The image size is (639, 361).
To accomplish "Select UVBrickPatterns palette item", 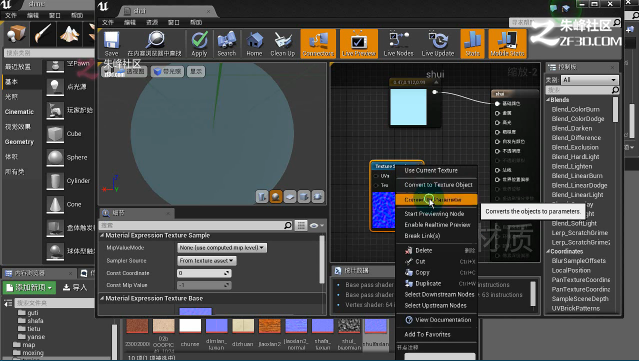I will (x=575, y=308).
